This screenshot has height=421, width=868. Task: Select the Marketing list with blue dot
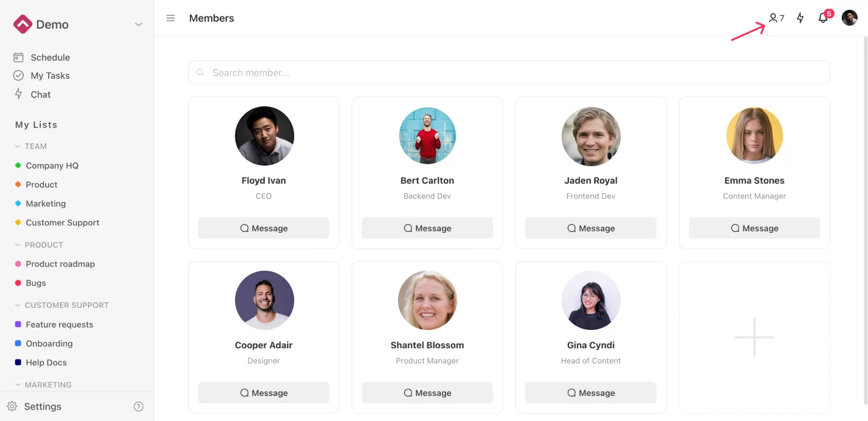[46, 204]
